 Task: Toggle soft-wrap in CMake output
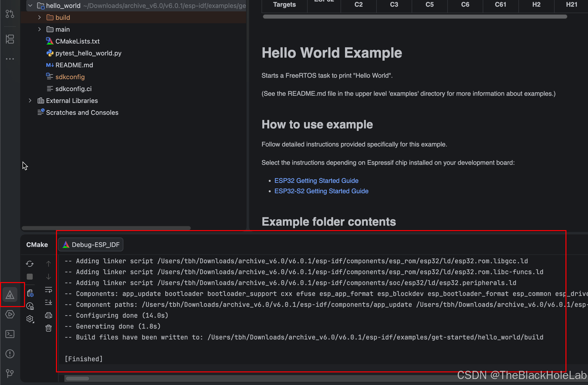tap(49, 289)
